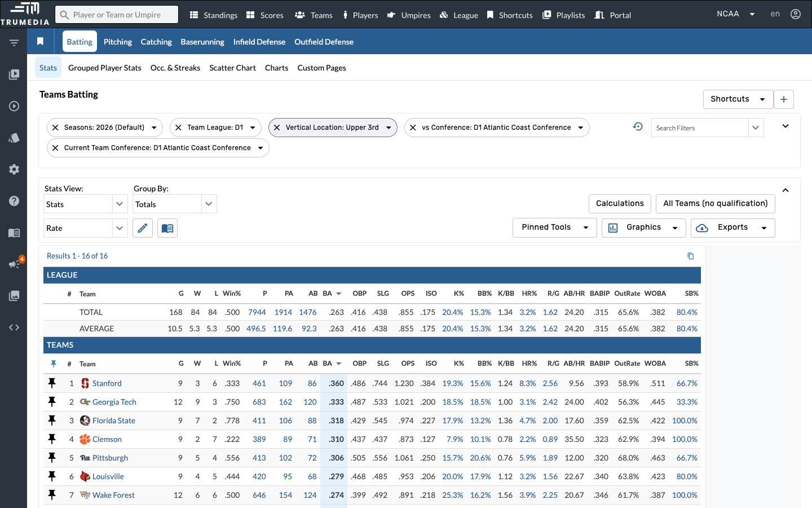The image size is (812, 508).
Task: Toggle the pin for Georgia Tech row
Action: 52,402
